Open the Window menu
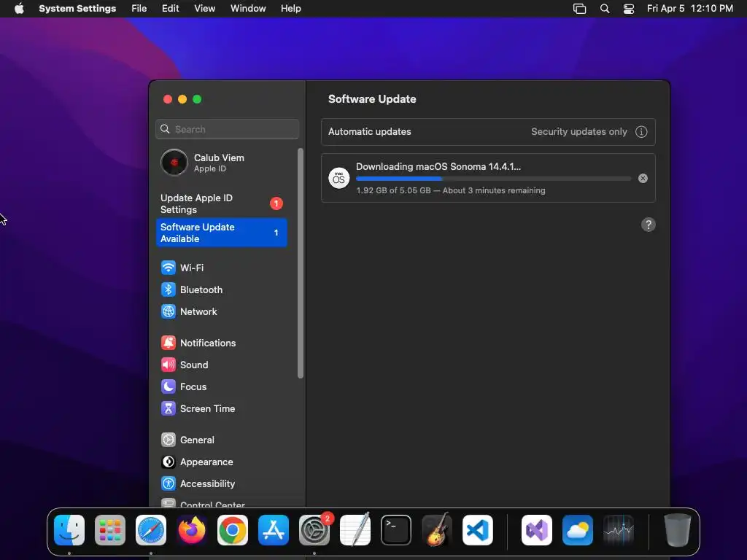 tap(248, 9)
